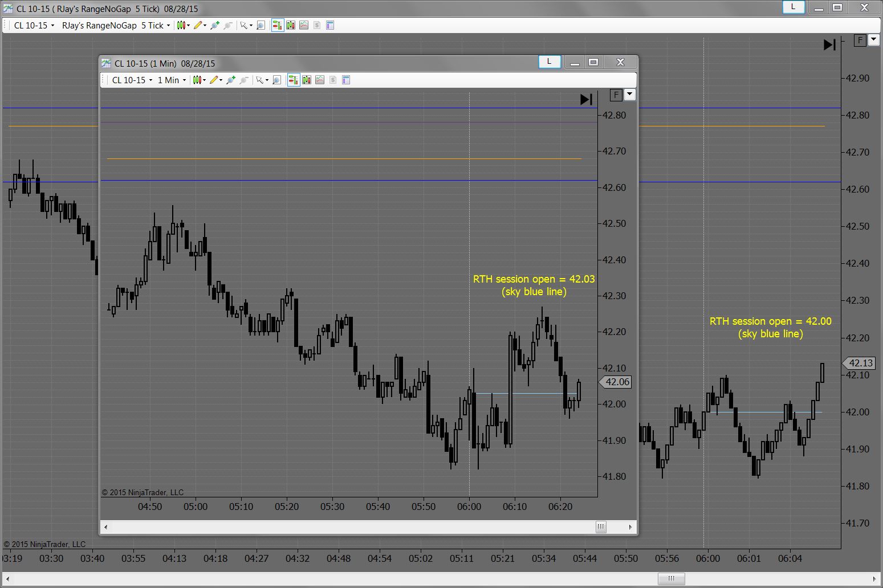883x588 pixels.
Task: Click the 03:30 time label in 5 Tick chart
Action: click(51, 558)
